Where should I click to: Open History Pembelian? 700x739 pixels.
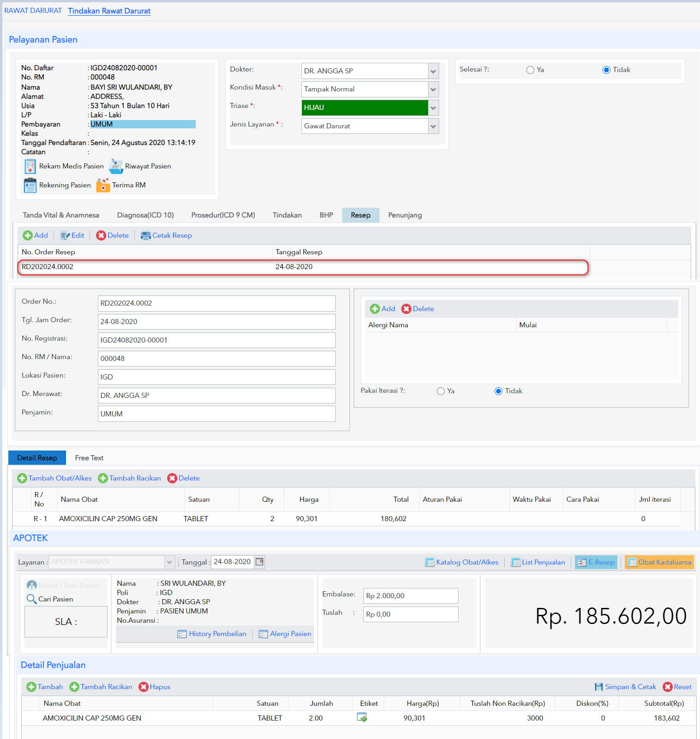pyautogui.click(x=212, y=634)
